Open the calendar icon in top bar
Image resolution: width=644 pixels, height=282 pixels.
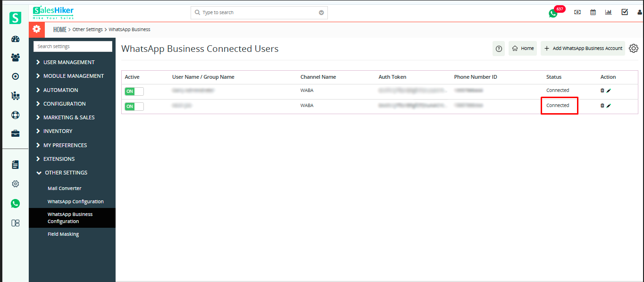click(x=593, y=12)
